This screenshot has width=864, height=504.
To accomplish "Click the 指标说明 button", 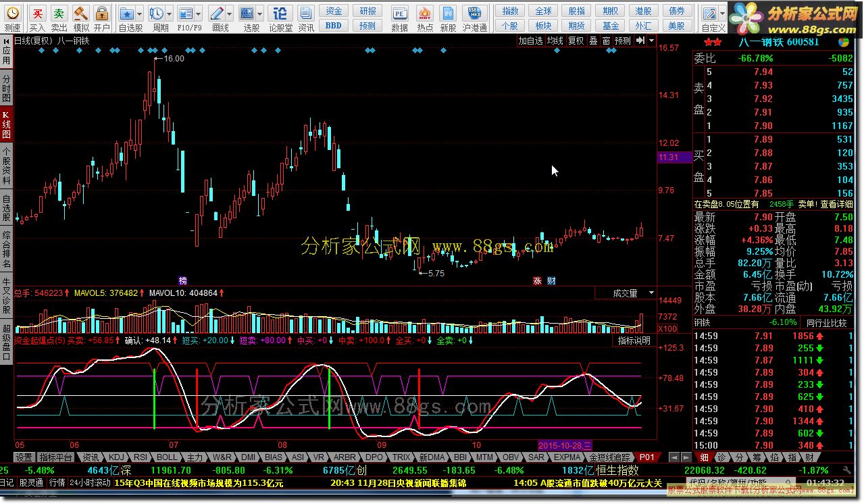I will 634,341.
